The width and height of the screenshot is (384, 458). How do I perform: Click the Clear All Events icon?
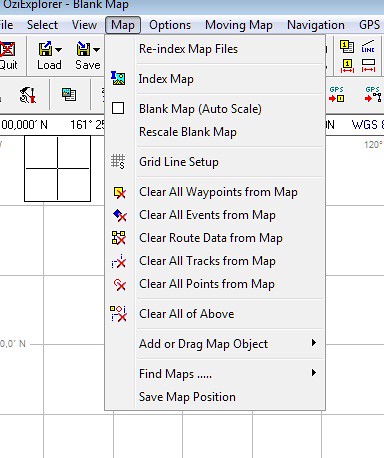point(119,215)
